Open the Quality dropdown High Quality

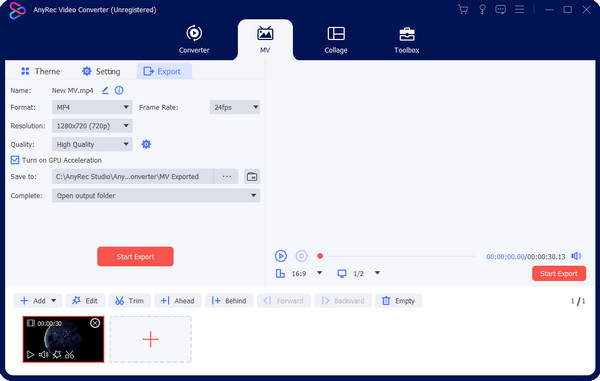[x=92, y=144]
